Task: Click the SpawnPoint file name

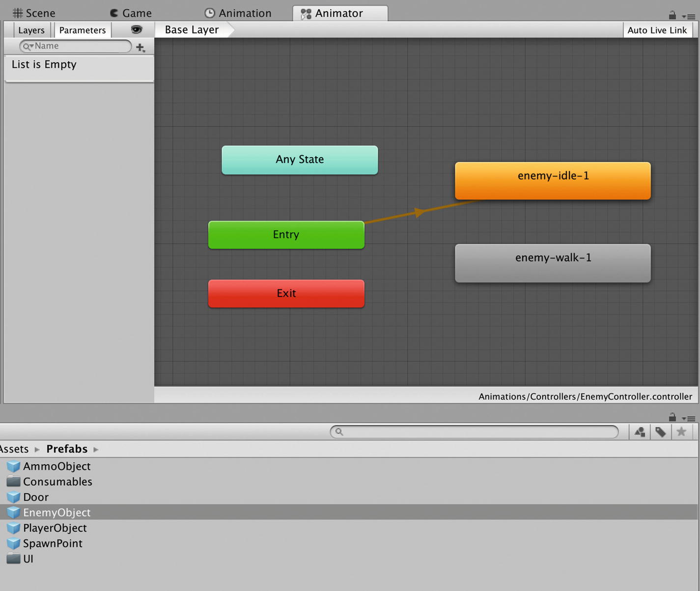Action: click(x=53, y=543)
